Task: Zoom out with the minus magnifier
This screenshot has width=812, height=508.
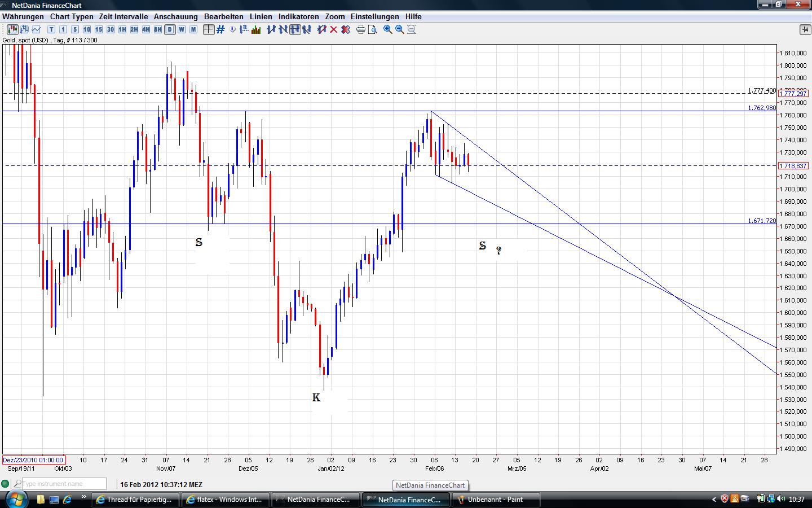Action: (400, 29)
